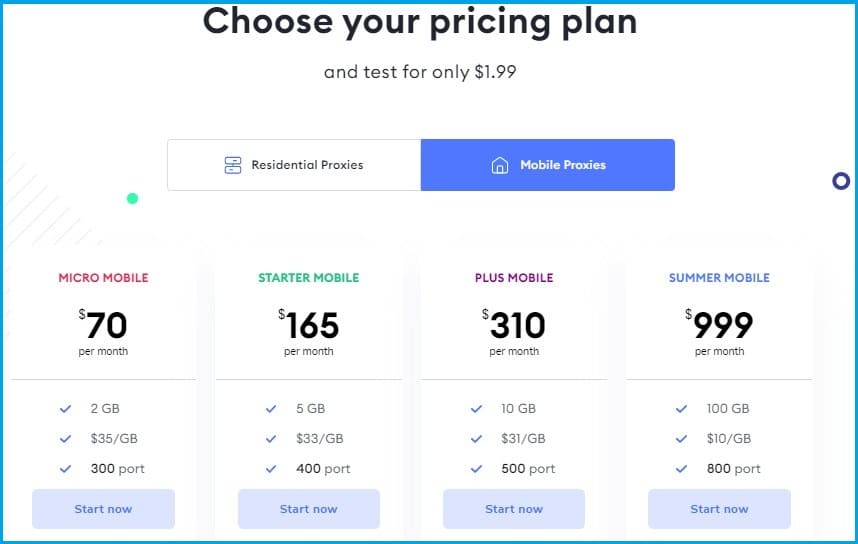Click the checkmark next to 2 GB
Screen dimensions: 858x544
point(66,409)
